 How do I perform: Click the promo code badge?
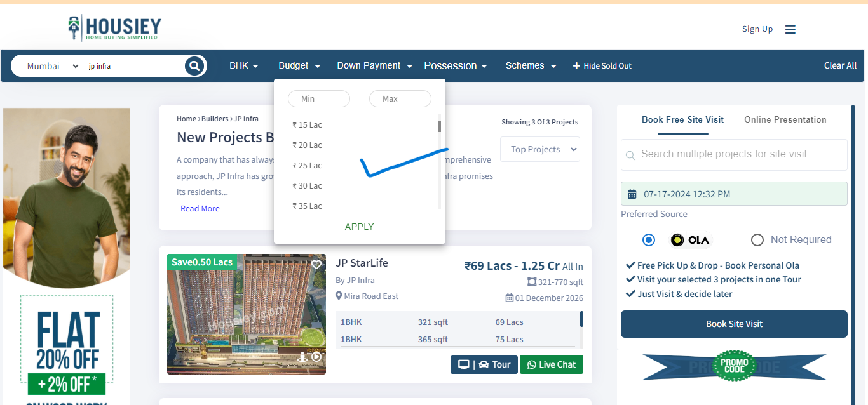tap(734, 366)
